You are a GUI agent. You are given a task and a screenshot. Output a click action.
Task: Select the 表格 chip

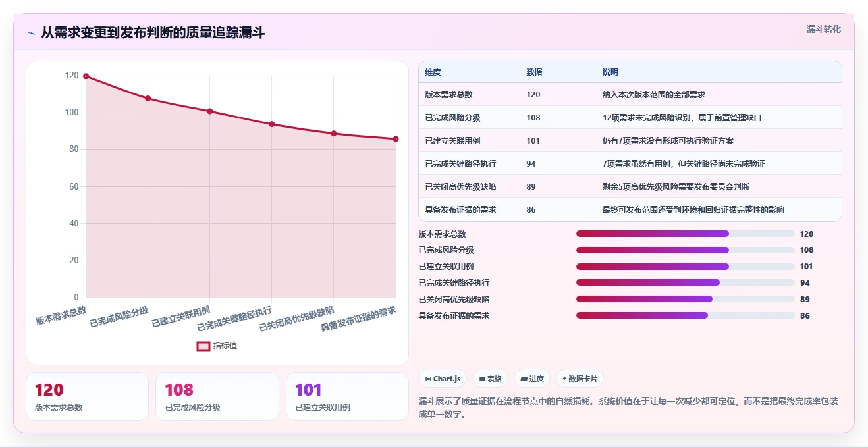[x=490, y=379]
